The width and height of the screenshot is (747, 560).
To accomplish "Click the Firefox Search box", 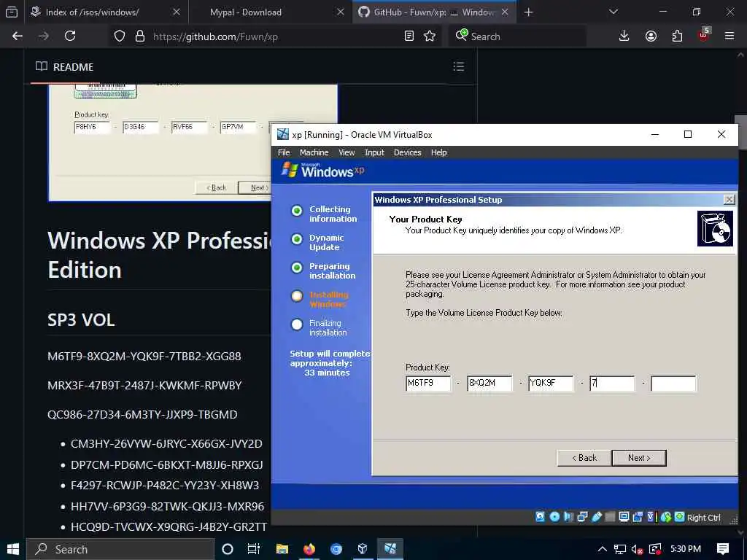I will pyautogui.click(x=519, y=36).
